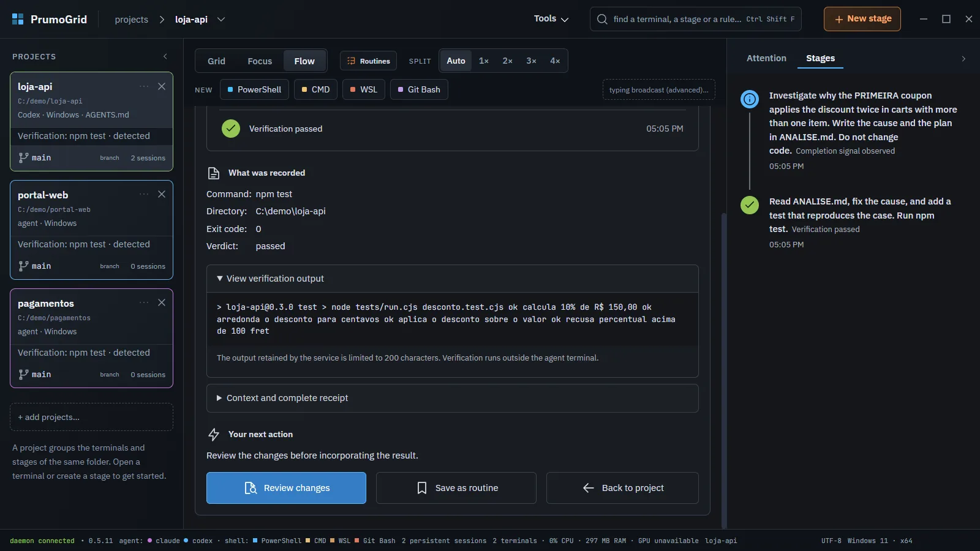Click the loja-api main branch icon
This screenshot has width=980, height=551.
pos(23,157)
